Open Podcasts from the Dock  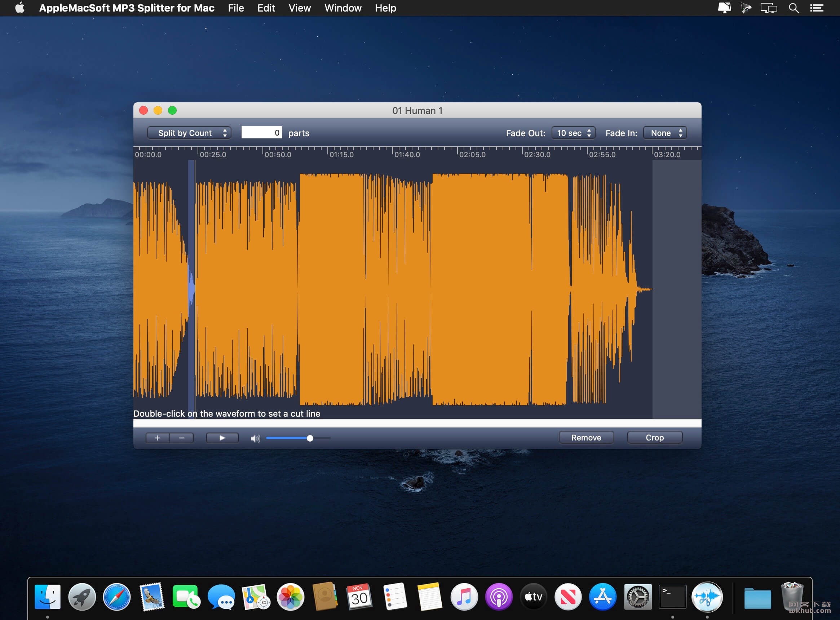[499, 597]
